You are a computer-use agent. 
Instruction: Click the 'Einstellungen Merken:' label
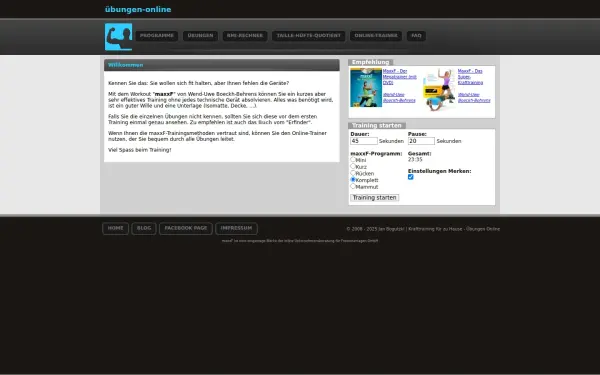pyautogui.click(x=440, y=171)
